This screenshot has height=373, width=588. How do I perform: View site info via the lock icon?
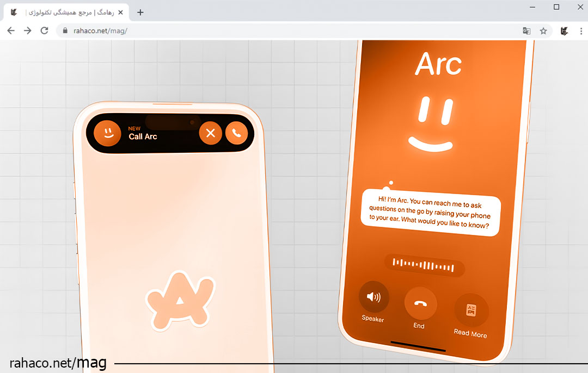point(65,31)
